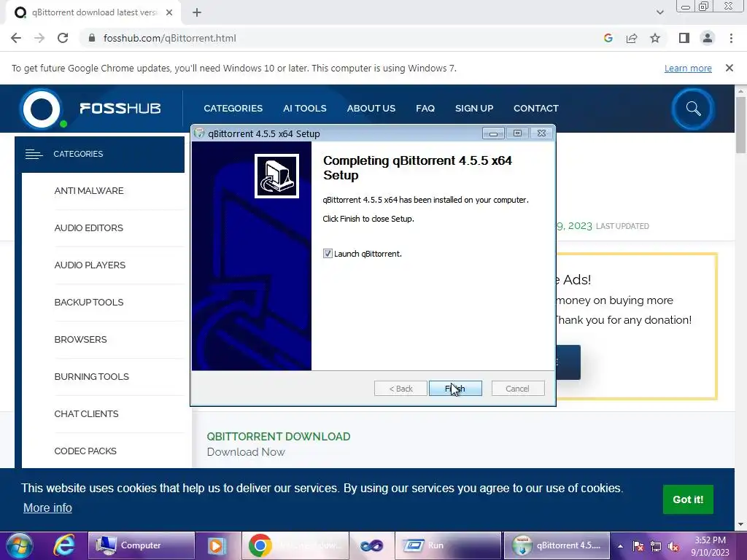Screen dimensions: 747x560
Task: Close the qBittorrent download tab
Action: [169, 13]
